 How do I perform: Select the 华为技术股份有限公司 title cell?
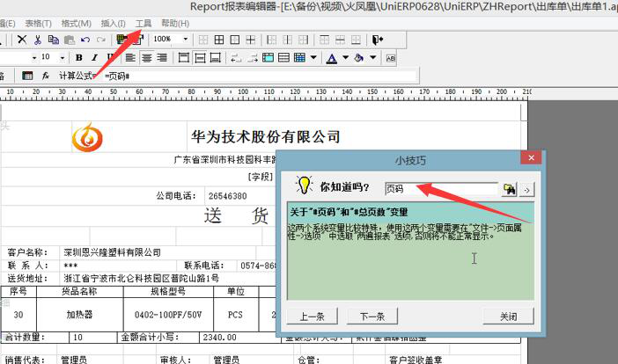click(266, 136)
